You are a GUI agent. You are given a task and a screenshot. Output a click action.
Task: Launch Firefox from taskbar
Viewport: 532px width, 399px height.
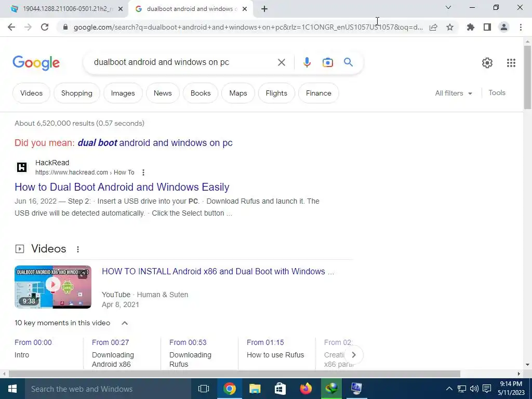[x=305, y=389]
